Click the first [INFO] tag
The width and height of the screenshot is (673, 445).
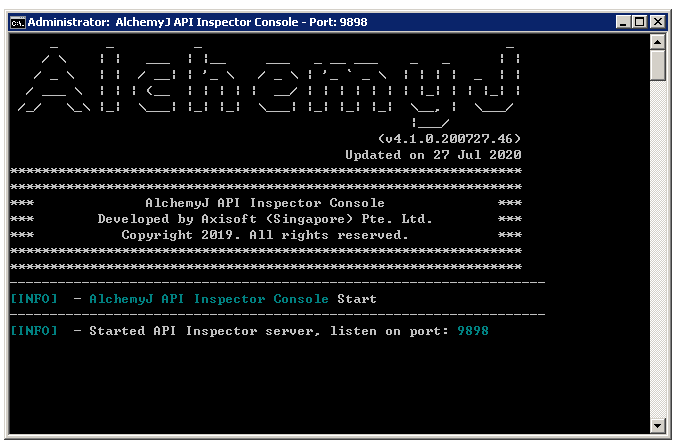coord(34,299)
